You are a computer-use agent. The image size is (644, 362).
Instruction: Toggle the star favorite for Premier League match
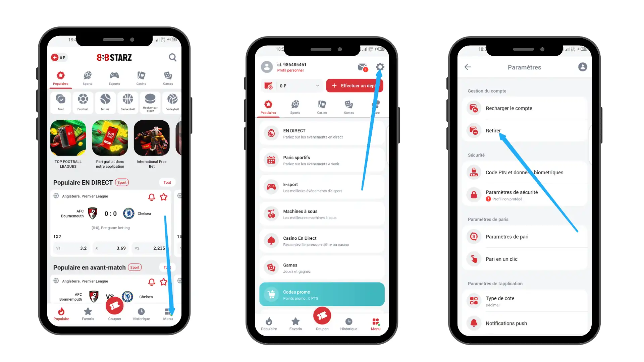click(164, 196)
